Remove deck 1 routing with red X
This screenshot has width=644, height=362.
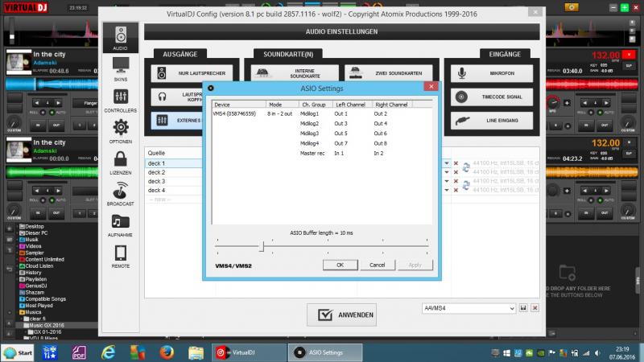[x=456, y=163]
